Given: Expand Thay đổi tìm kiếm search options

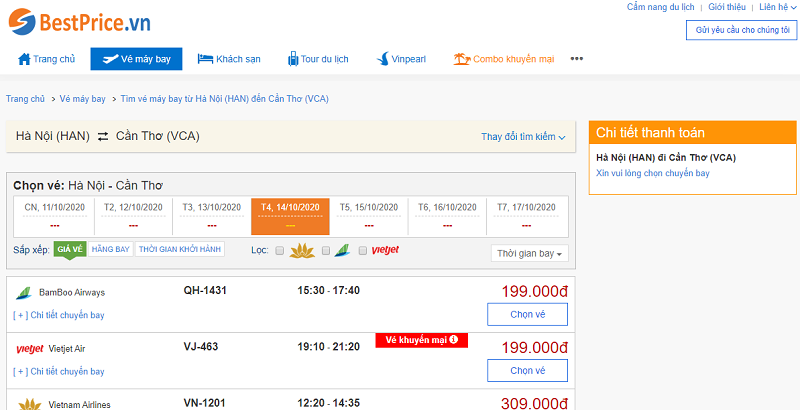Looking at the screenshot, I should (x=523, y=137).
